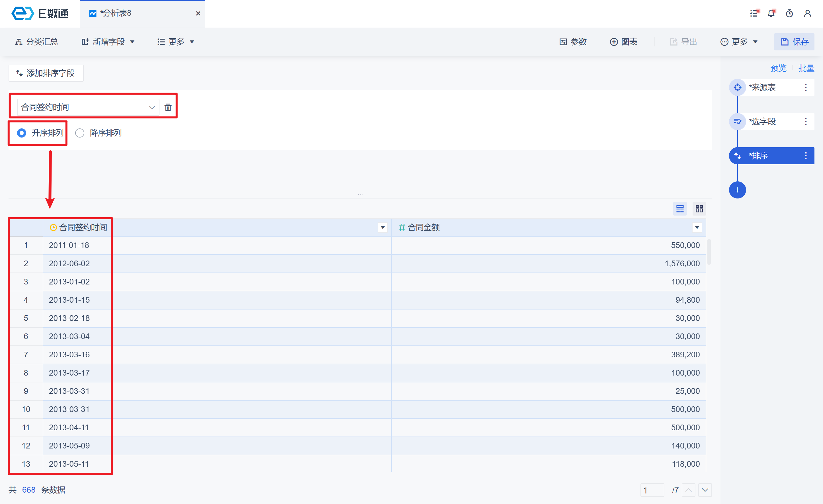Select the *选字段 step in the flow
This screenshot has height=504, width=823.
762,122
